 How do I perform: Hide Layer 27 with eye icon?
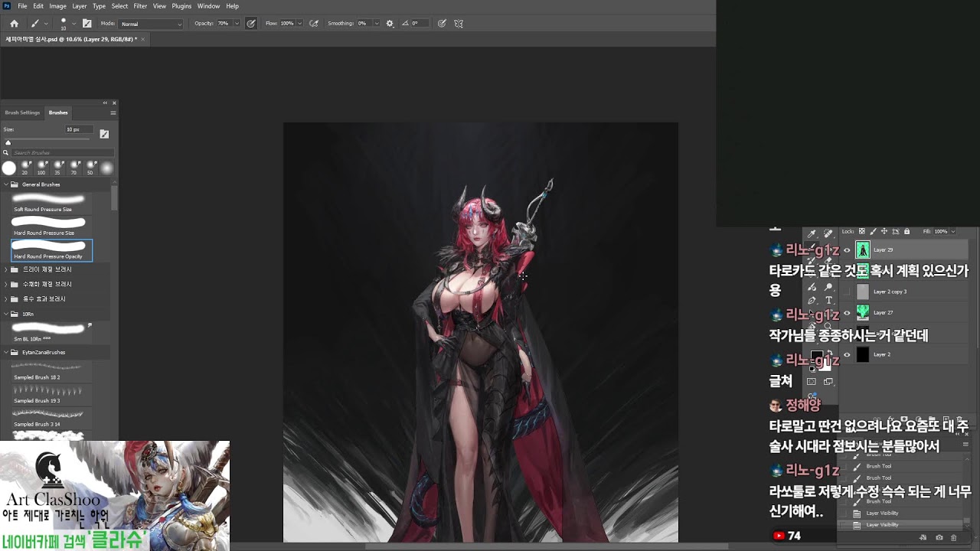tap(847, 312)
